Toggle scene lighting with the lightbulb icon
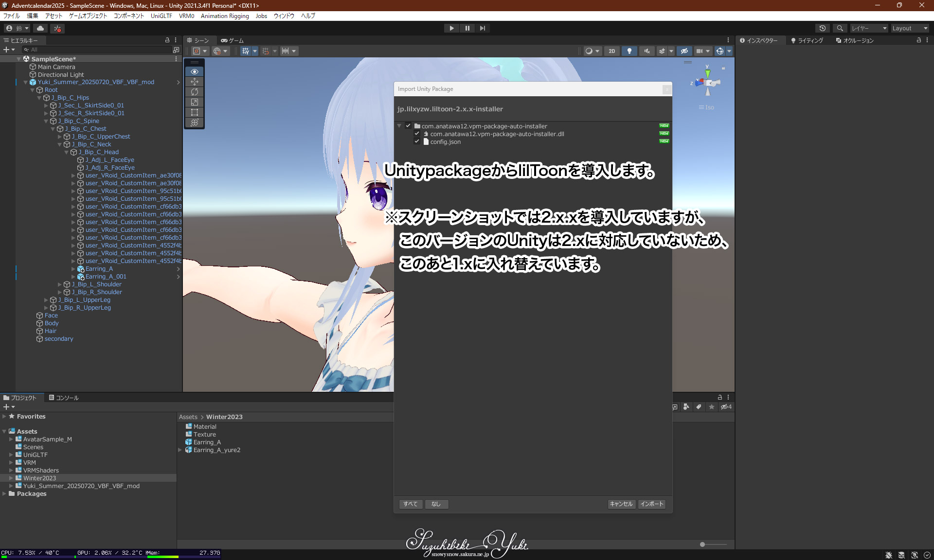The height and width of the screenshot is (560, 934). click(x=629, y=51)
